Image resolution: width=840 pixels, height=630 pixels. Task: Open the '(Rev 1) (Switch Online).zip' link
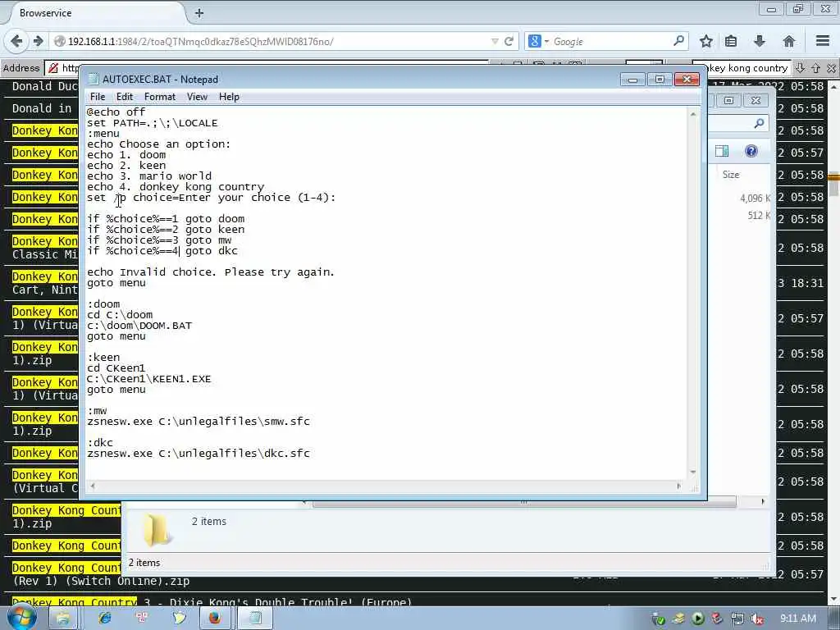(x=101, y=582)
